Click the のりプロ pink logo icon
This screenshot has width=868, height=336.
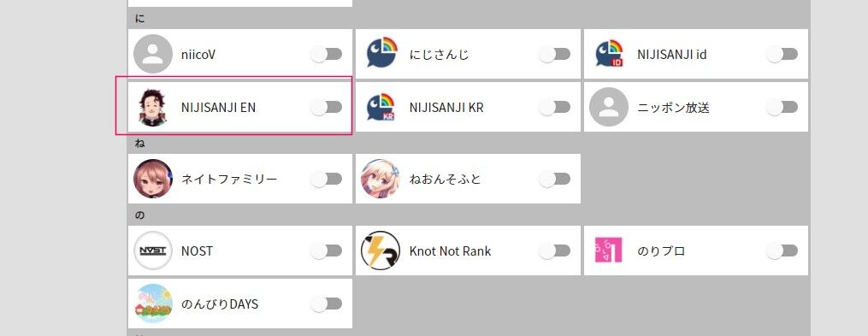(x=609, y=251)
